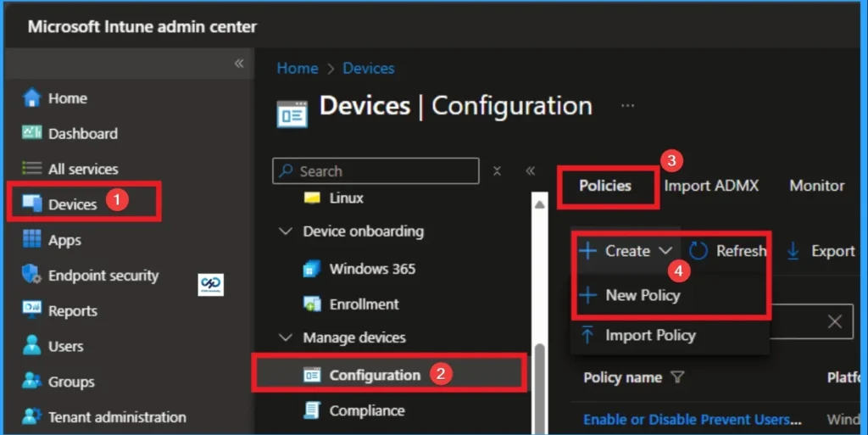Click the Windows 365 icon
868x435 pixels.
312,269
